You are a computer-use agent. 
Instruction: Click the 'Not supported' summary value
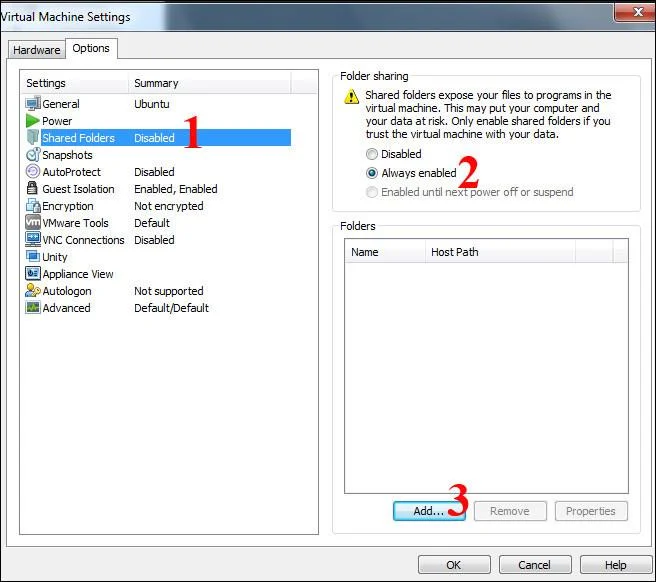pos(169,291)
